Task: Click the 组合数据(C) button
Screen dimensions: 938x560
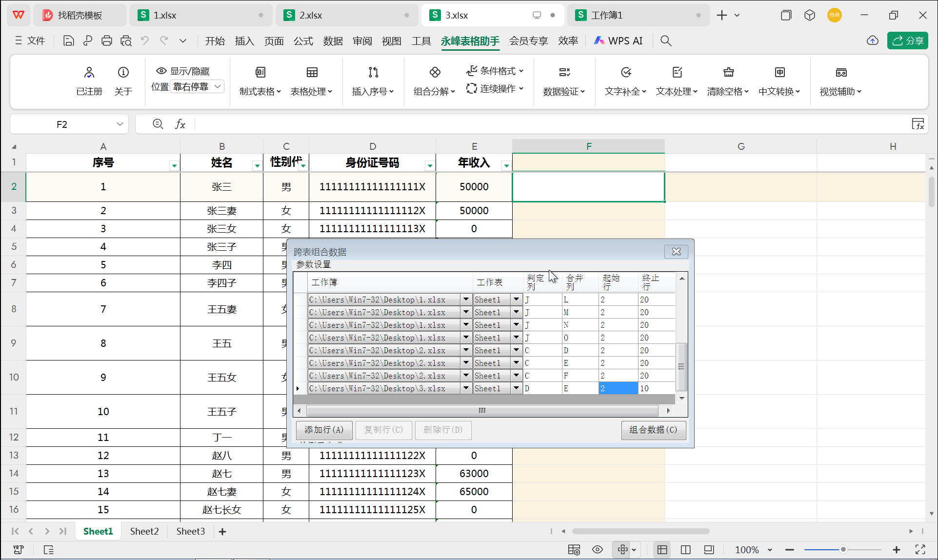Action: (x=653, y=430)
